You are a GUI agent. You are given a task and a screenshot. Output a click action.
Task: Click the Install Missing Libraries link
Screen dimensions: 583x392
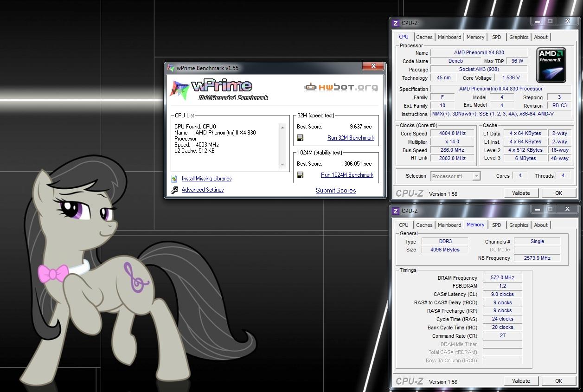206,179
